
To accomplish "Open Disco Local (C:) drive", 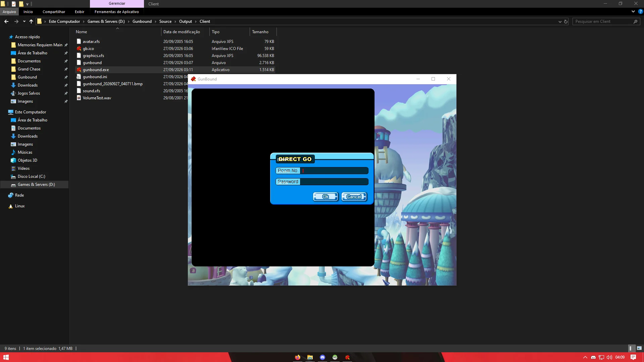I will (x=31, y=176).
